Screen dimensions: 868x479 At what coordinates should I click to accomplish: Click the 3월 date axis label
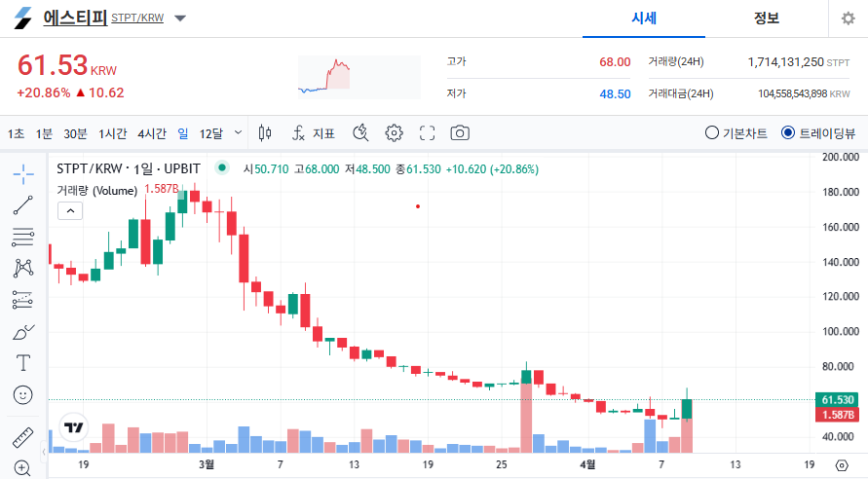click(207, 464)
